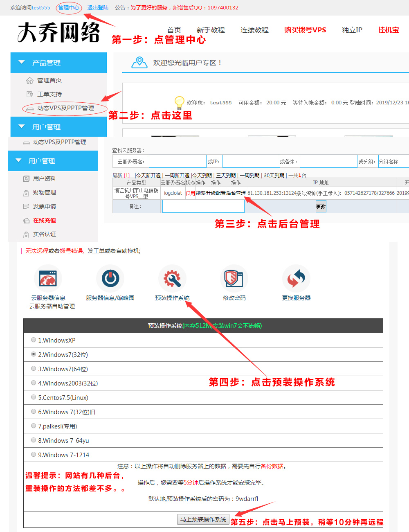Open the 新手教程 nav item
Screen dimensions: 409x532
point(211,30)
